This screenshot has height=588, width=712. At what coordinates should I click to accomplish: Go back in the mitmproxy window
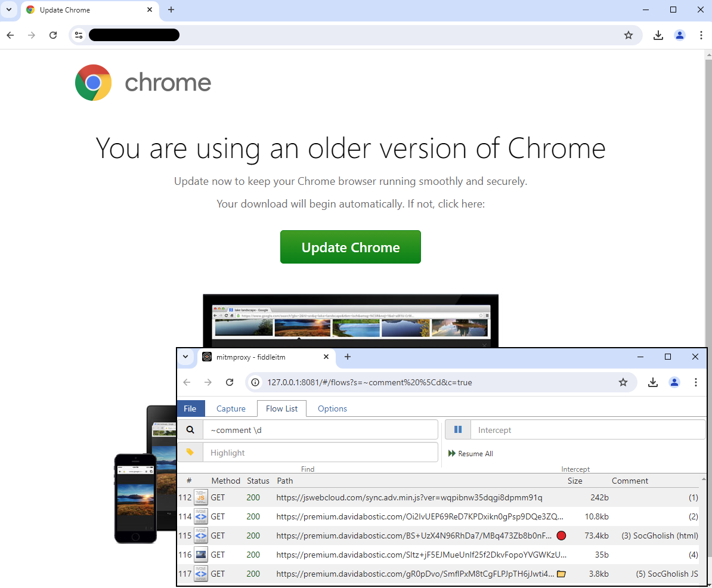pos(187,382)
